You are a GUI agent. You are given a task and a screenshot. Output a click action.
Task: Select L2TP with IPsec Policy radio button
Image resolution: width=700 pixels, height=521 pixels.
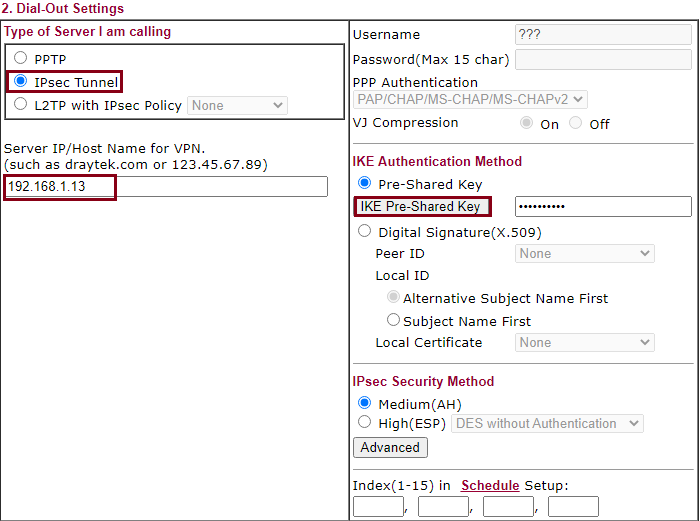pyautogui.click(x=21, y=105)
